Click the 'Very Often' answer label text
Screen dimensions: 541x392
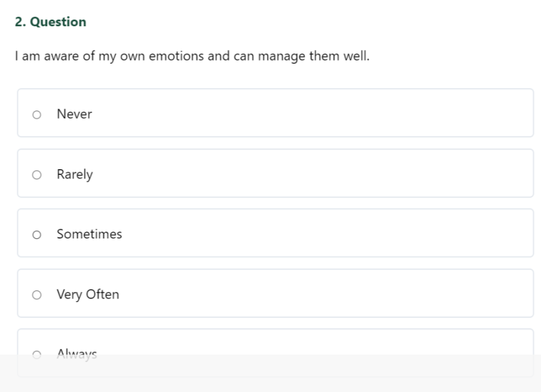click(88, 295)
